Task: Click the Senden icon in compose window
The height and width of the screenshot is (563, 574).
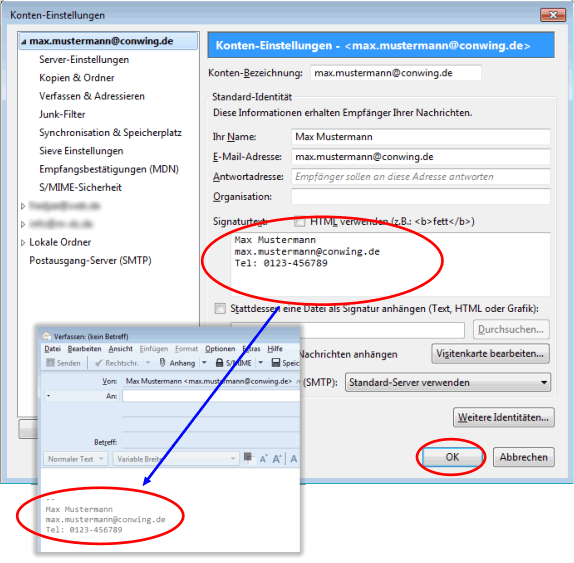Action: (x=50, y=363)
